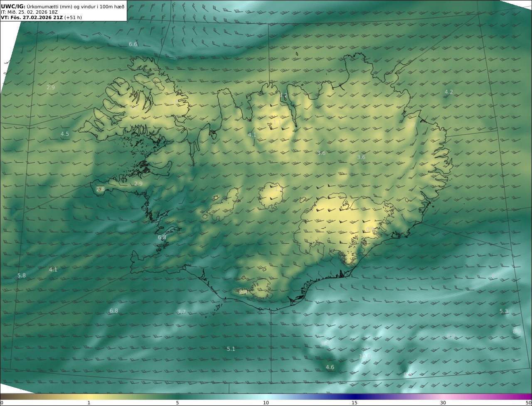532x406 pixels.
Task: Click the 4.5 value west of the Westfjords
Action: coord(65,134)
